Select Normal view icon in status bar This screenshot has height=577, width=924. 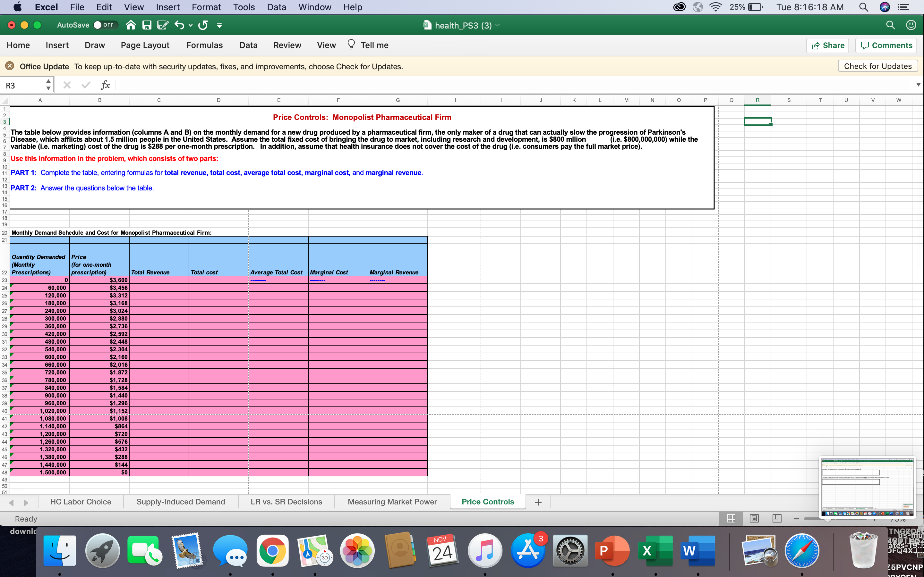tap(731, 518)
